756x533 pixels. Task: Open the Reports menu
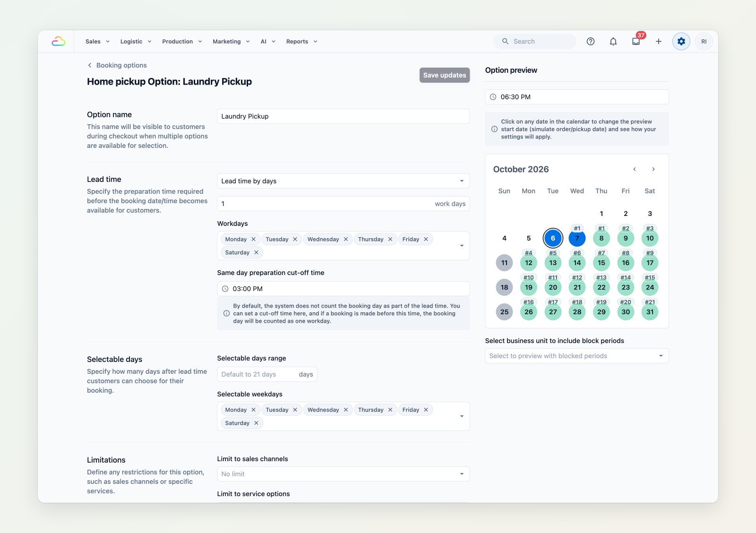(301, 42)
